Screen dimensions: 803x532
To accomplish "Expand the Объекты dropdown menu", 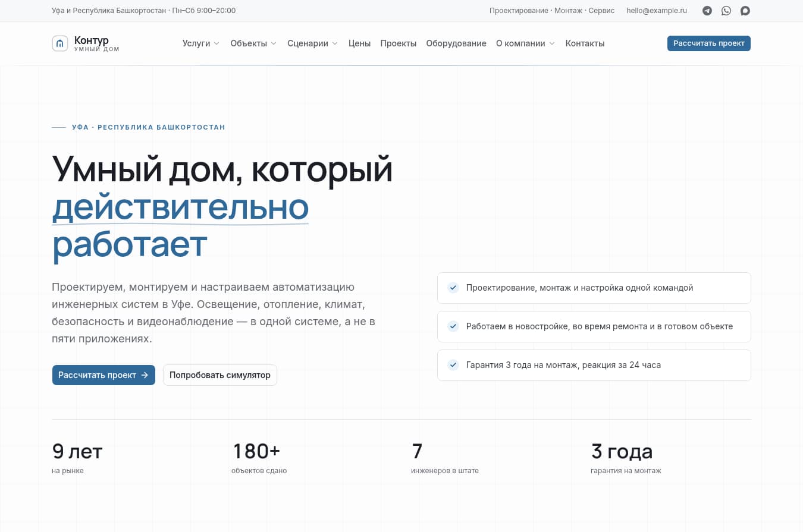I will pyautogui.click(x=253, y=43).
